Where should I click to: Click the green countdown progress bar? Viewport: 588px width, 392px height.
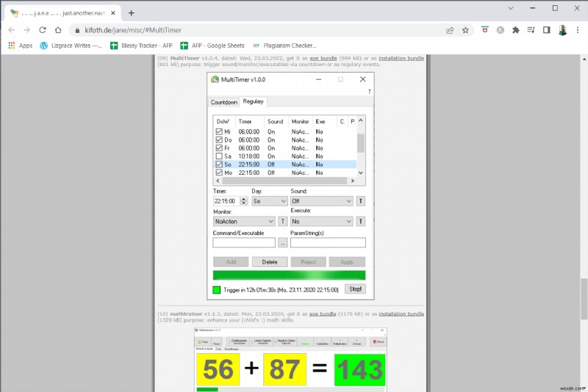click(289, 275)
